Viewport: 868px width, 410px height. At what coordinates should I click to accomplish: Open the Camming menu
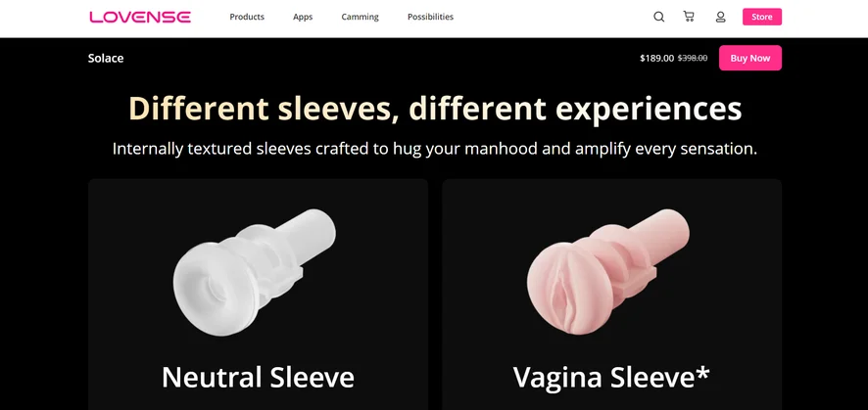(x=360, y=18)
